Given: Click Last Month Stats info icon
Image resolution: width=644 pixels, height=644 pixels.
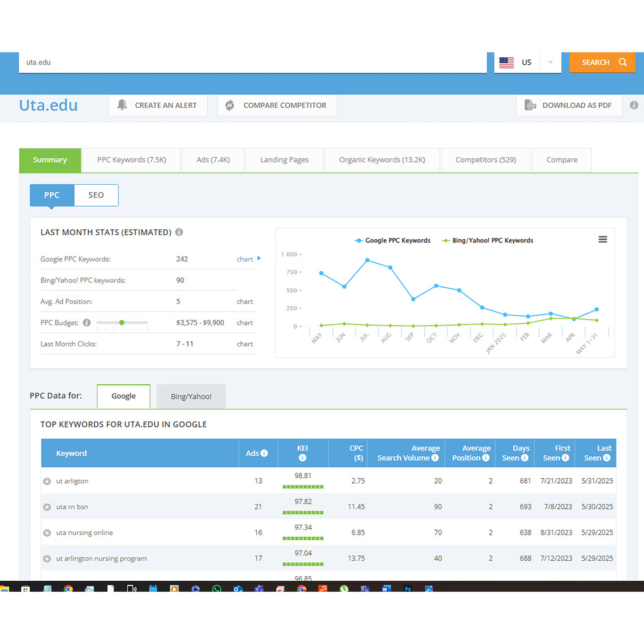Looking at the screenshot, I should point(179,232).
